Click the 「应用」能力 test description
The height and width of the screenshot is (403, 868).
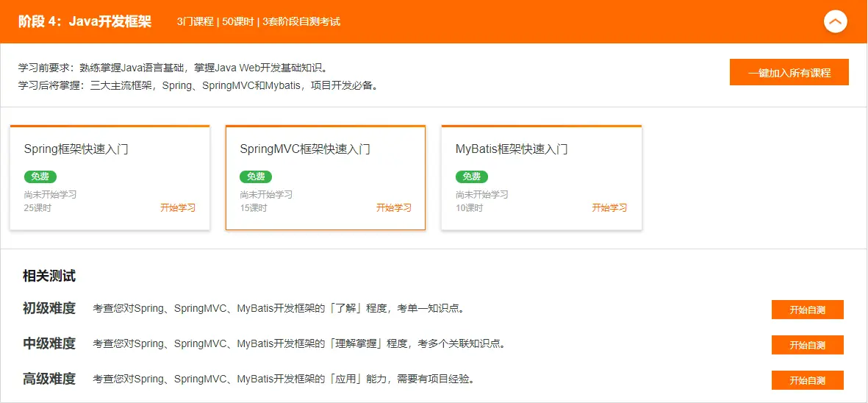284,379
